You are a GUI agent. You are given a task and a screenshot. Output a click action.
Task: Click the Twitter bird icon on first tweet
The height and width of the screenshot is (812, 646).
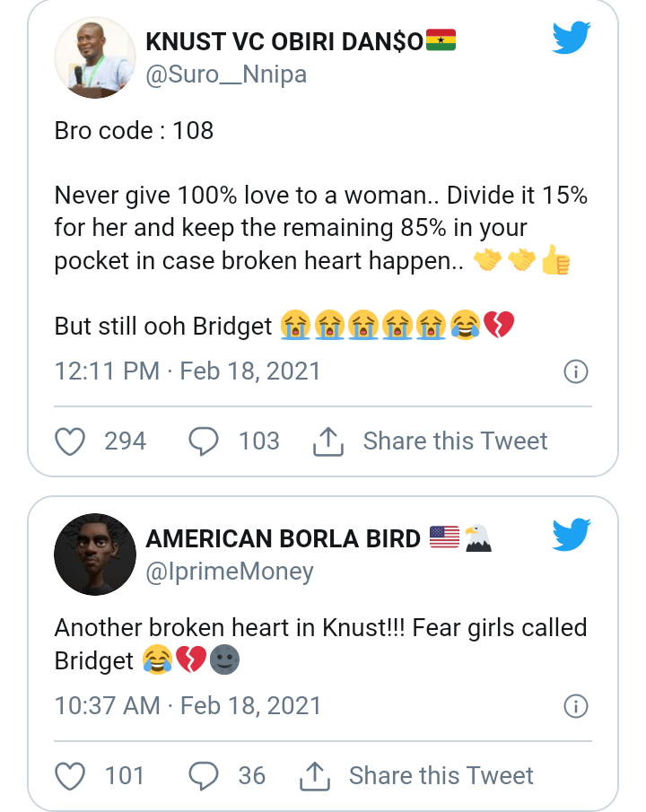(572, 39)
